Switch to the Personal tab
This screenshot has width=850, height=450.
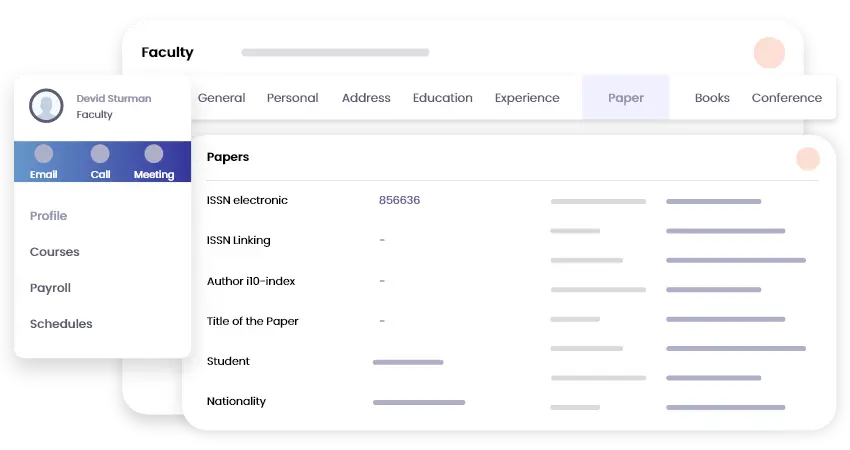click(x=292, y=98)
